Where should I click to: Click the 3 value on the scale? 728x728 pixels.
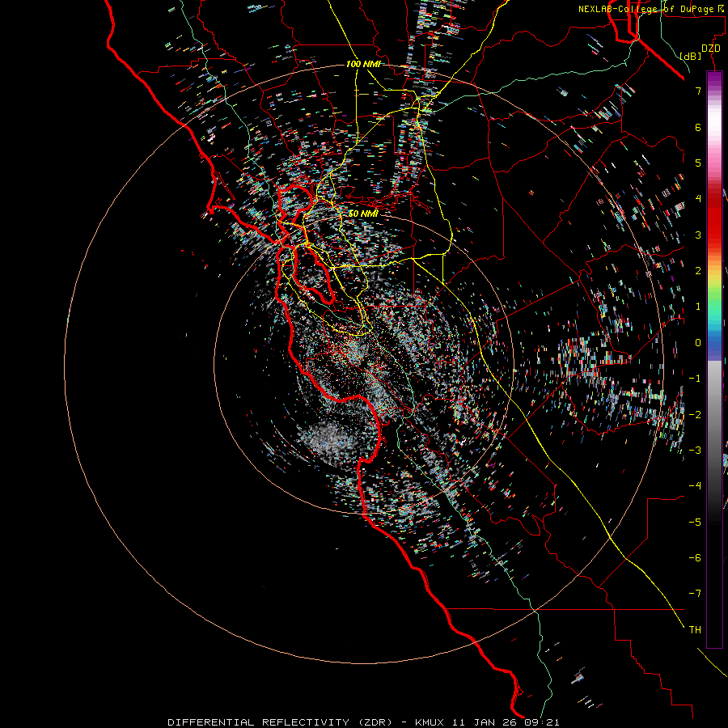(698, 235)
